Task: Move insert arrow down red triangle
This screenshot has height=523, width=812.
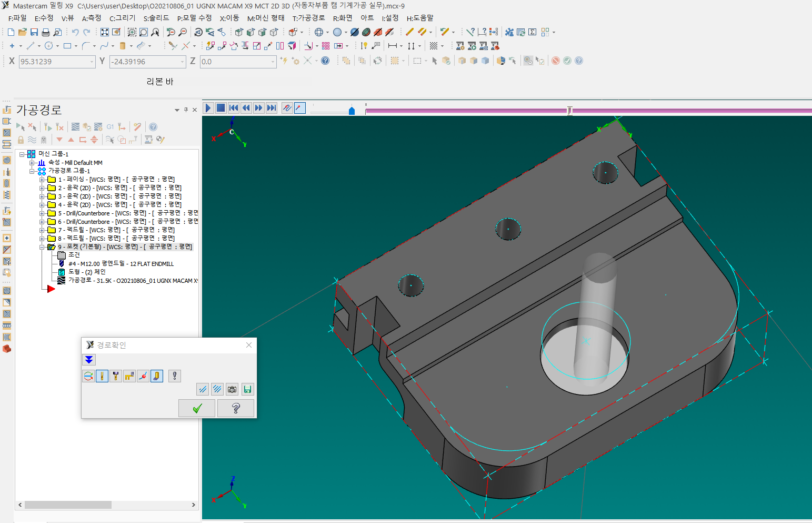Action: (59, 140)
